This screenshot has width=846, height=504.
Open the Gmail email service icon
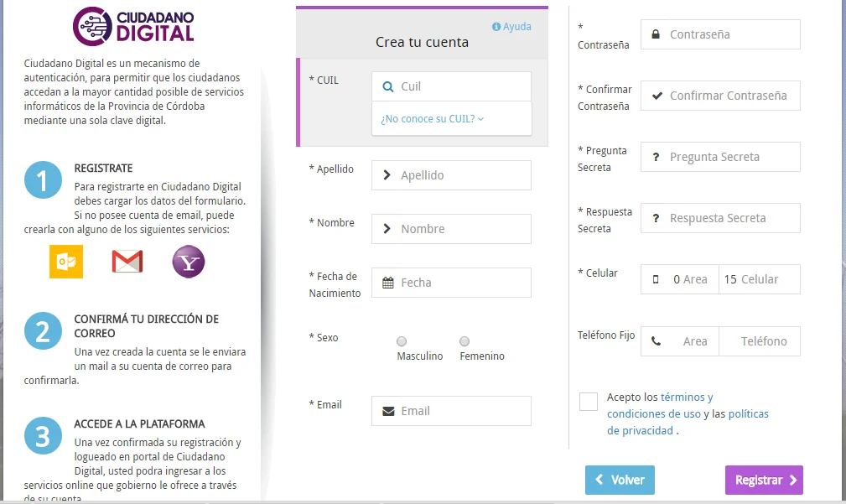pyautogui.click(x=127, y=262)
